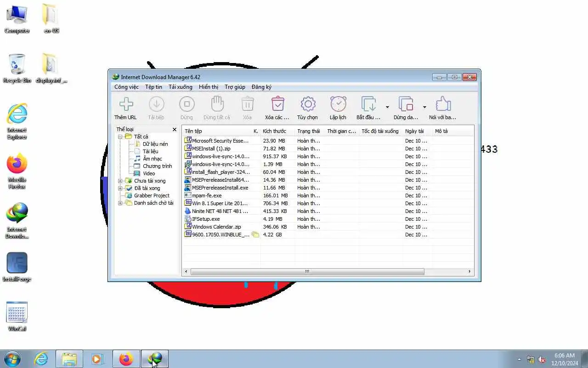588x368 pixels.
Task: Click volume icon in system tray
Action: coord(542,359)
